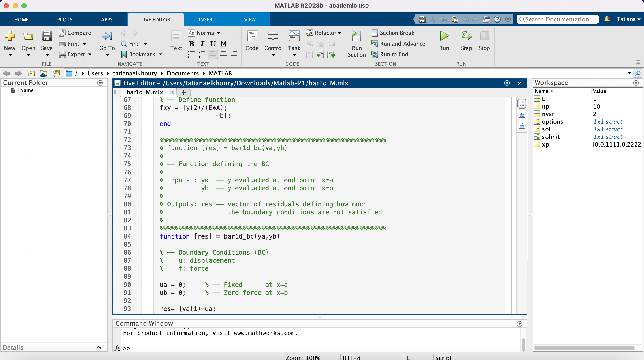Click the Step icon
Screen dimensions: 644x360
click(466, 36)
